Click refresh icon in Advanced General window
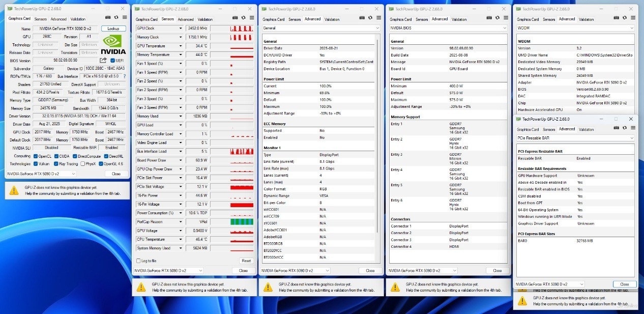644x314 pixels. click(x=370, y=18)
